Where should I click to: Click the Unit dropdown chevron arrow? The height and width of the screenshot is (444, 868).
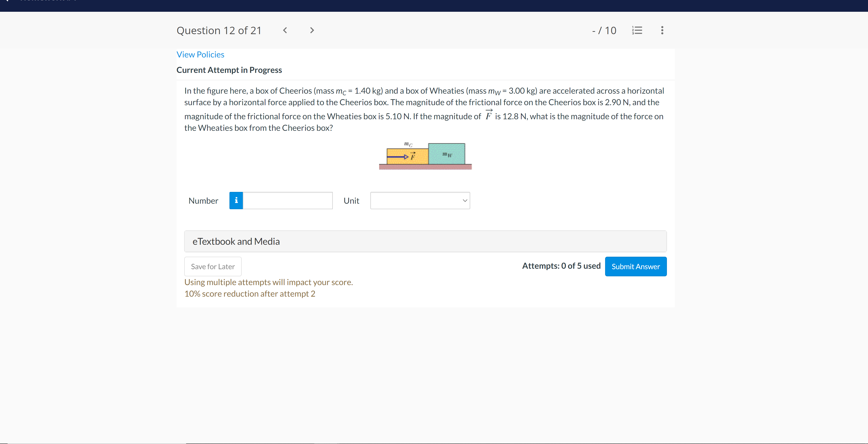(x=465, y=201)
